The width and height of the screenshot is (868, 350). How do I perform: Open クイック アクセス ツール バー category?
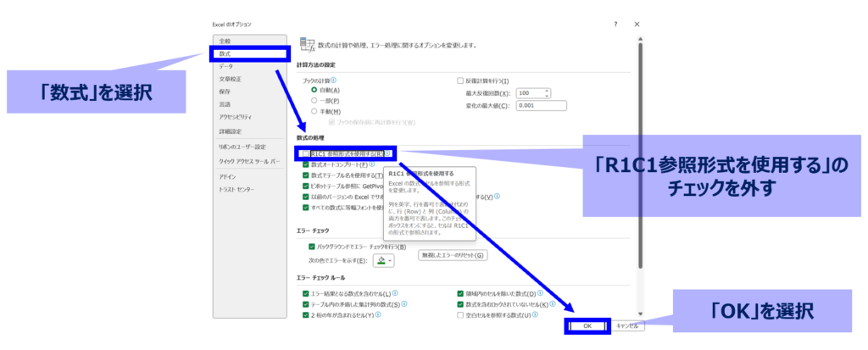click(249, 161)
